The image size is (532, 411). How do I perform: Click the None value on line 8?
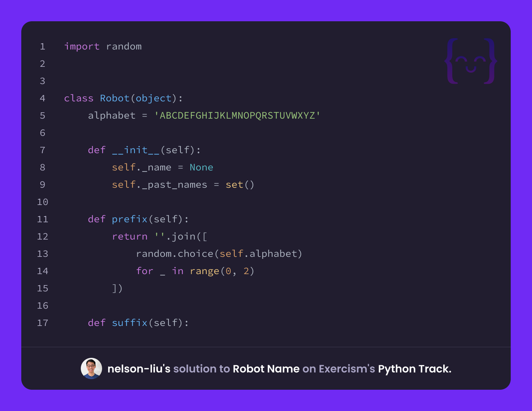(201, 167)
